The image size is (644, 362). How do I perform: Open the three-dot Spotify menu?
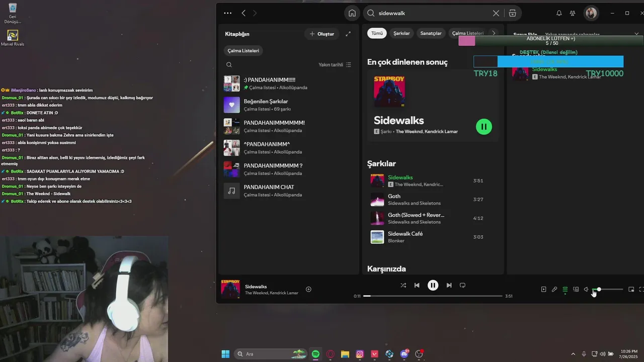pos(227,13)
